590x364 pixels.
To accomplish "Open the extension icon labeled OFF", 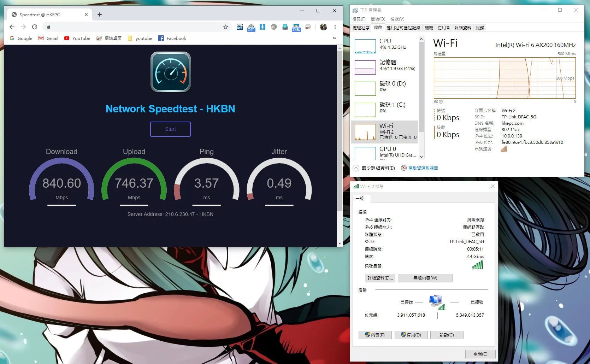I will pos(251,28).
